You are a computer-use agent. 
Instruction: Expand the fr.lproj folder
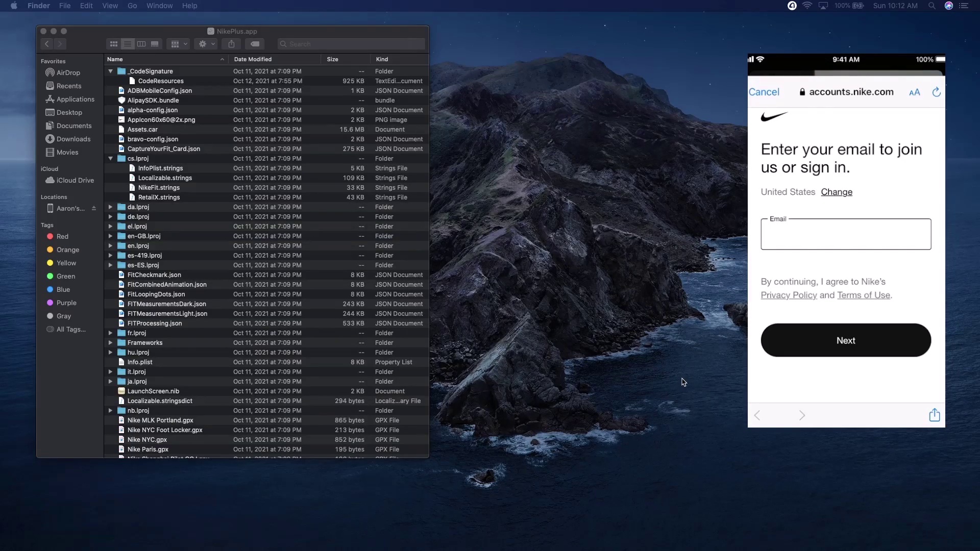coord(110,333)
